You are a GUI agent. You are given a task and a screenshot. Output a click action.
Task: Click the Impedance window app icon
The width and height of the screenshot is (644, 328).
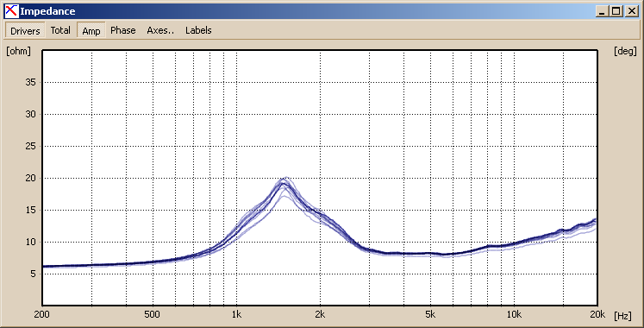(11, 11)
